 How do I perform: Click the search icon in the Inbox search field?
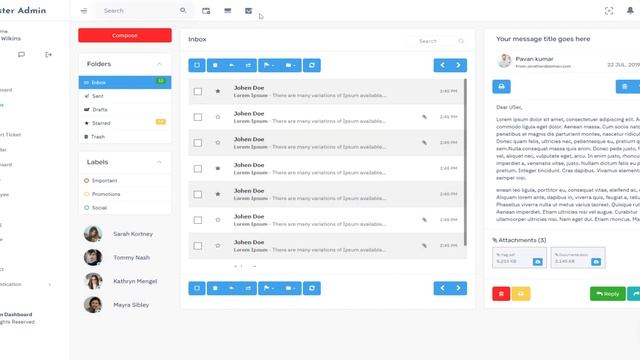click(x=461, y=41)
